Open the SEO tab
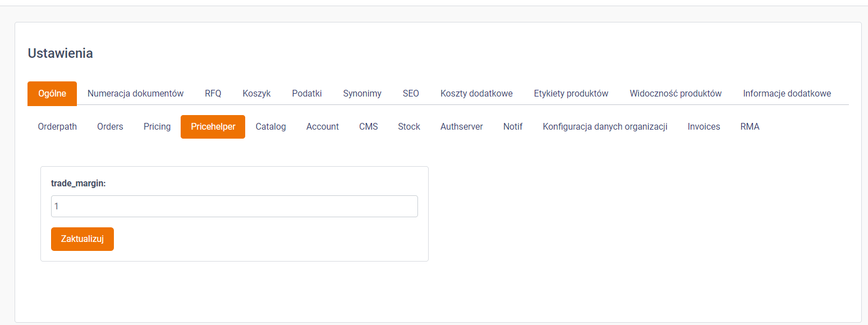This screenshot has height=325, width=868. (x=411, y=93)
